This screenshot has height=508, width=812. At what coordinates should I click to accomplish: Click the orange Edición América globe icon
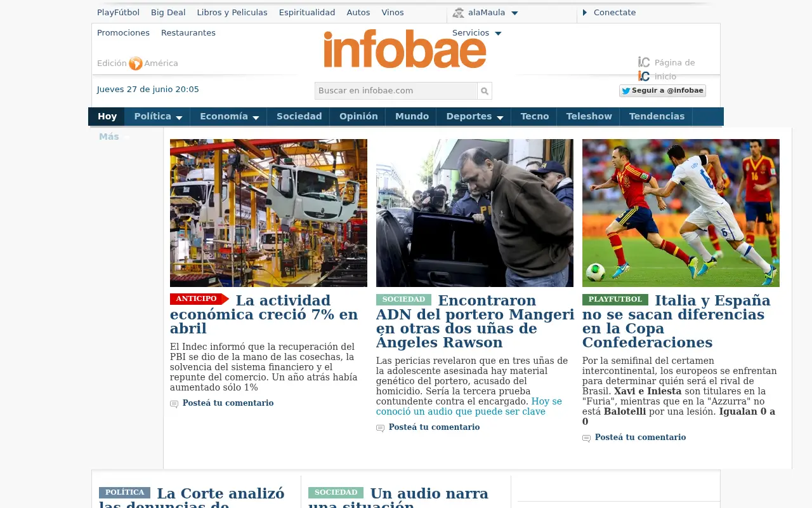pyautogui.click(x=136, y=63)
